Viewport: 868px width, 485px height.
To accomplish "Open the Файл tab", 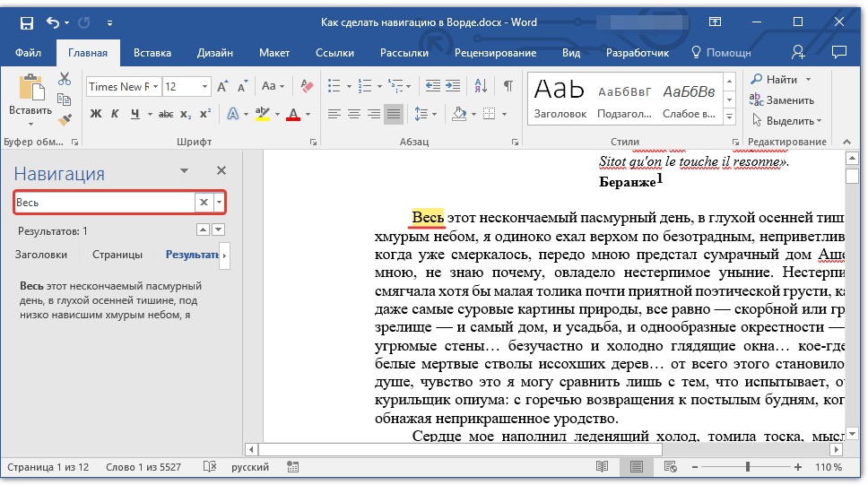I will coord(28,53).
